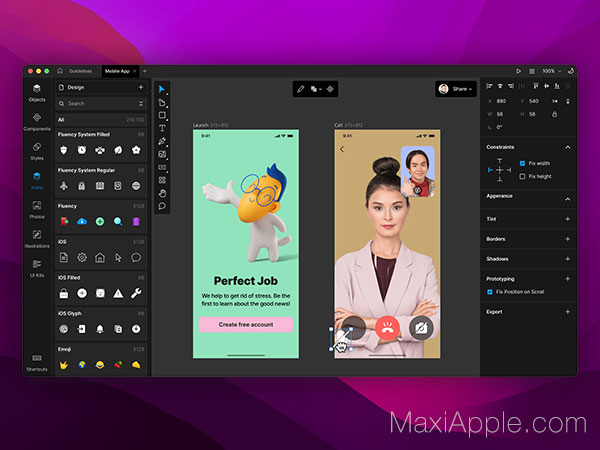Select the Comment tool in the toolbar
600x450 pixels.
[162, 206]
